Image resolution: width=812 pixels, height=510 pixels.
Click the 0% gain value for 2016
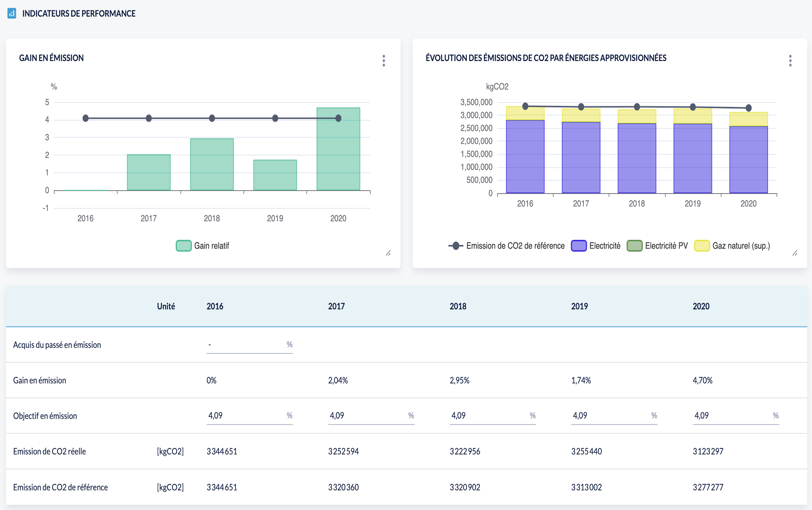pos(211,380)
